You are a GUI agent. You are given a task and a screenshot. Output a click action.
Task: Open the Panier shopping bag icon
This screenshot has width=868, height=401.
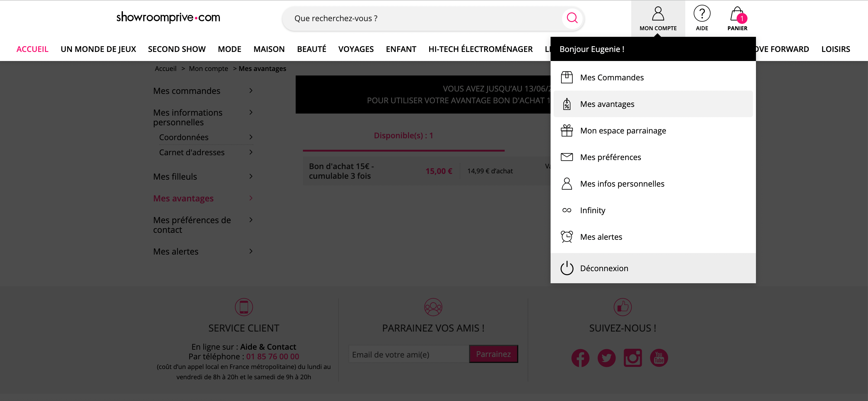737,14
